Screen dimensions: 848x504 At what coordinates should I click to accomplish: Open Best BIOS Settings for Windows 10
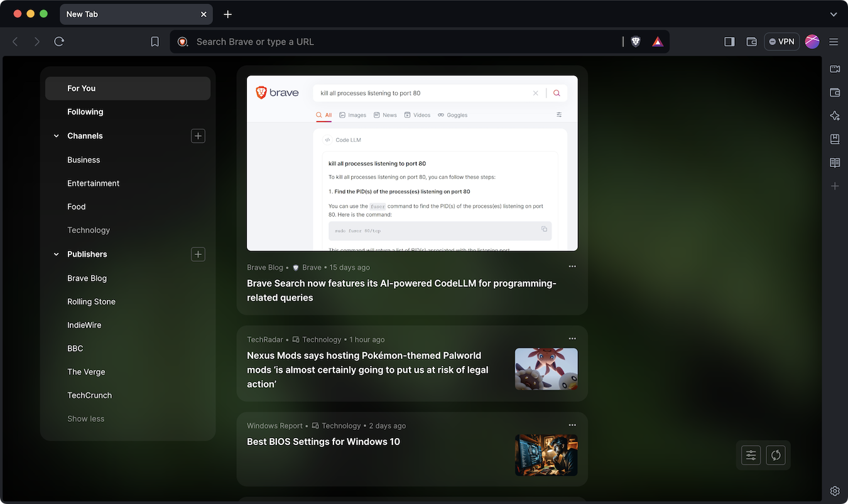pos(323,442)
